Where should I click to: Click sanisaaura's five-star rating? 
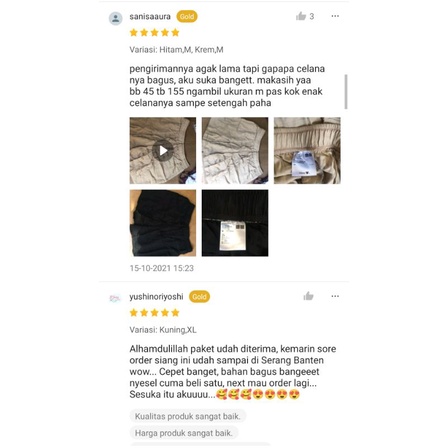155,33
